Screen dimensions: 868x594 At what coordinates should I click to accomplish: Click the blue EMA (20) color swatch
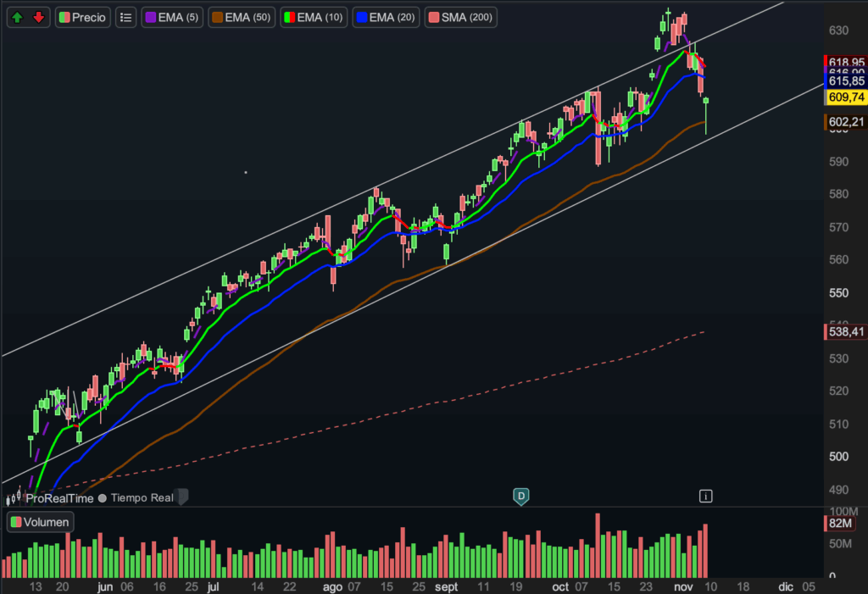click(x=360, y=17)
